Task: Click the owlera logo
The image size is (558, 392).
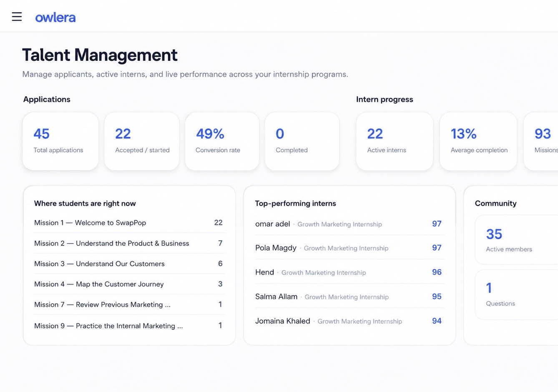Action: coord(55,17)
